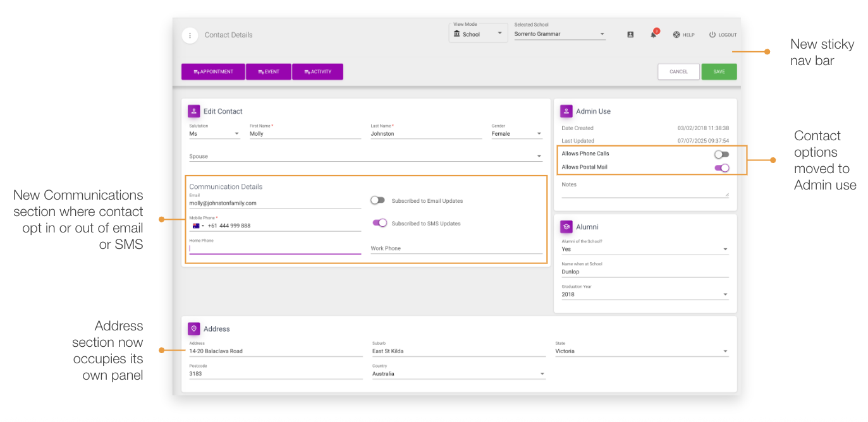Viewport: 868px width, 422px height.
Task: Click the Edit Contact person icon
Action: (193, 111)
